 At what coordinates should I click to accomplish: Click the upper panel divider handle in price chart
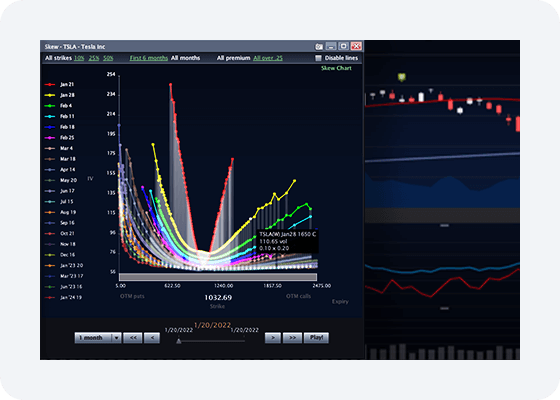pos(444,226)
